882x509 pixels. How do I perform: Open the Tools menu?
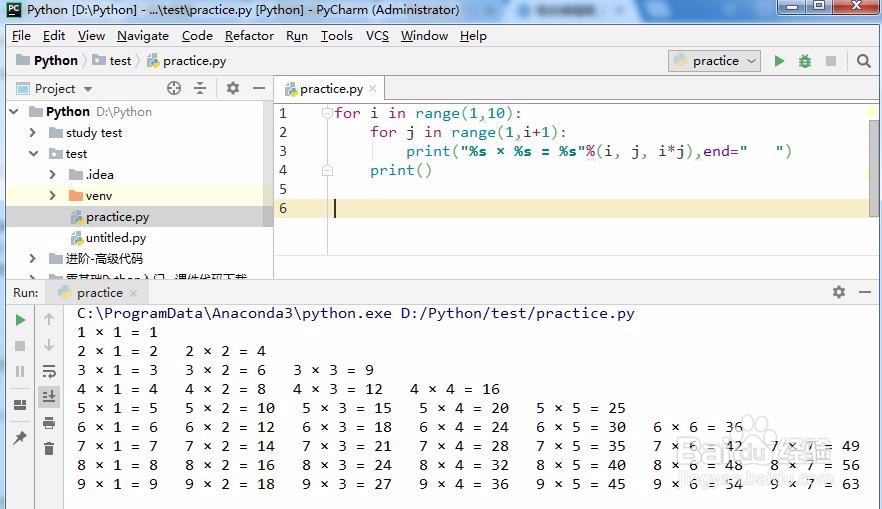(336, 36)
